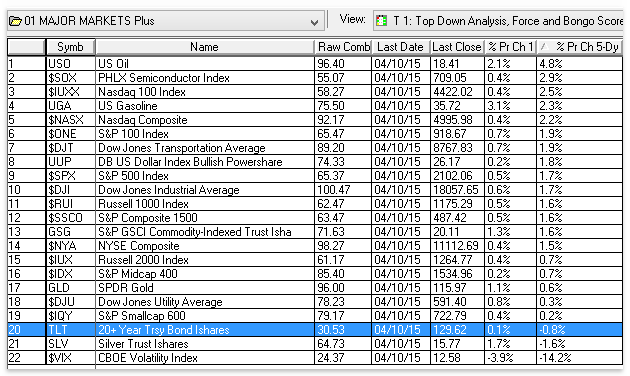Image resolution: width=630 pixels, height=376 pixels.
Task: Click the UGA 1-day change 3.1%
Action: point(510,106)
